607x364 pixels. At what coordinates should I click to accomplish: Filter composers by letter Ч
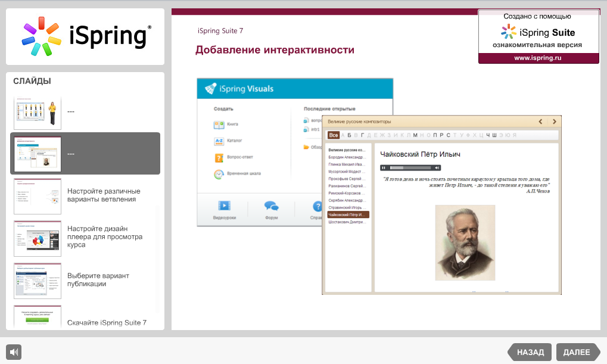pyautogui.click(x=488, y=135)
